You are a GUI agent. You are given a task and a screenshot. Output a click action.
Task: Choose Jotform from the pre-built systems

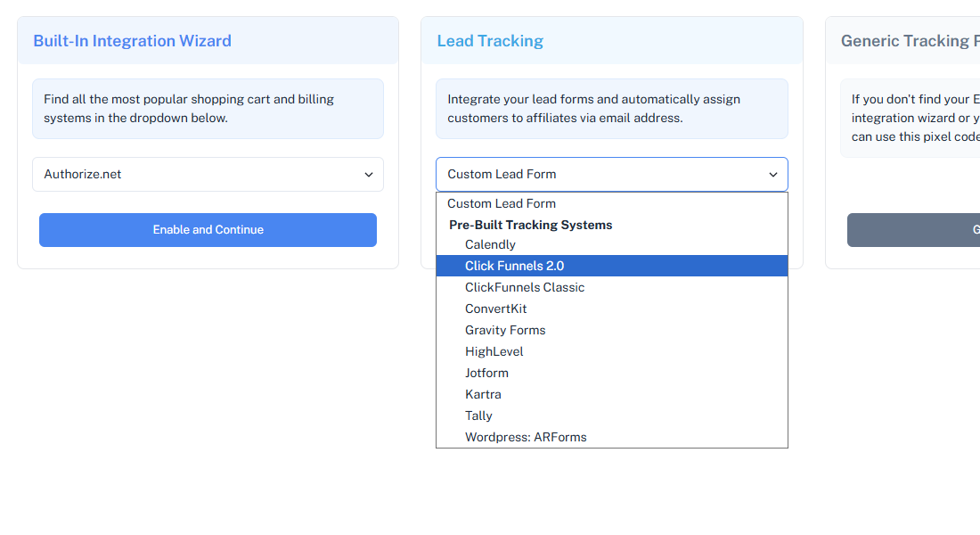pos(486,372)
